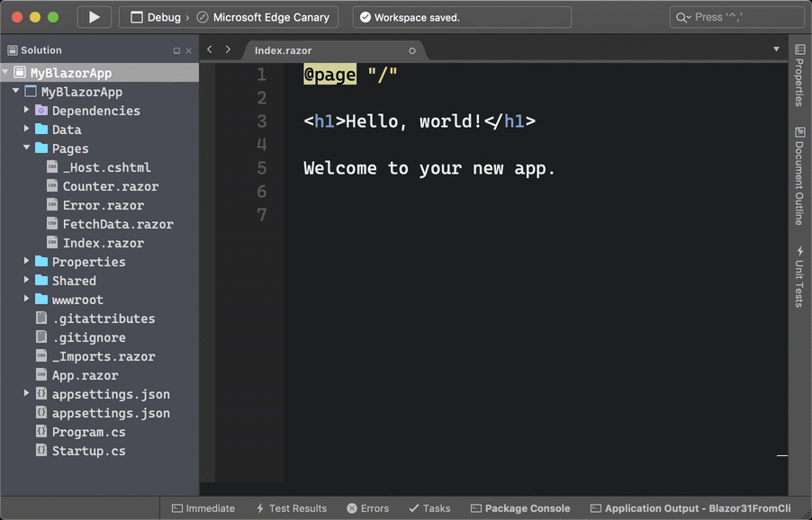This screenshot has height=520, width=812.
Task: Expand the wwwroot folder
Action: [26, 299]
